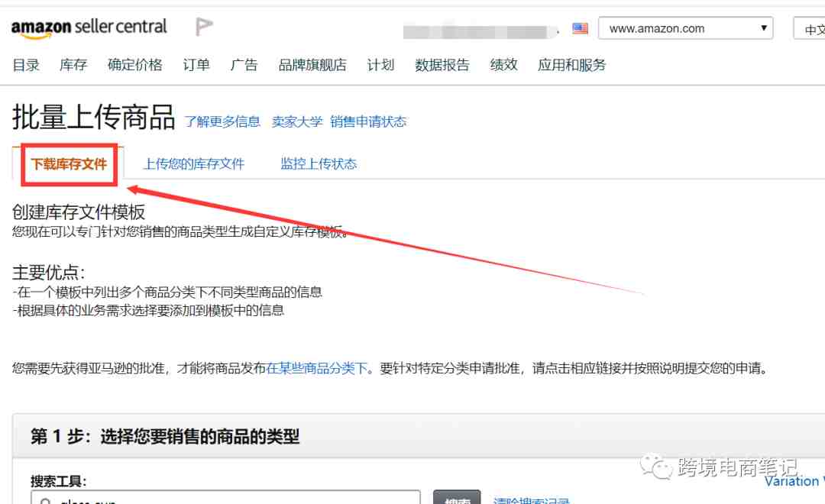The height and width of the screenshot is (504, 825).
Task: Open the 计划 menu
Action: click(380, 65)
